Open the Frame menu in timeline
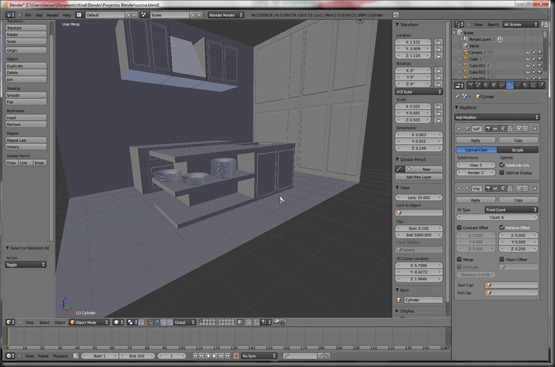The height and width of the screenshot is (367, 555). [43, 356]
